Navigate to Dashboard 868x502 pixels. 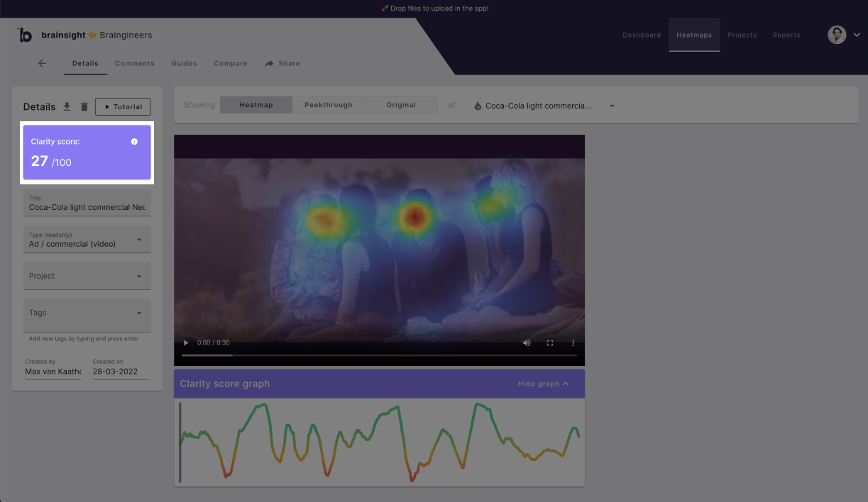[642, 35]
